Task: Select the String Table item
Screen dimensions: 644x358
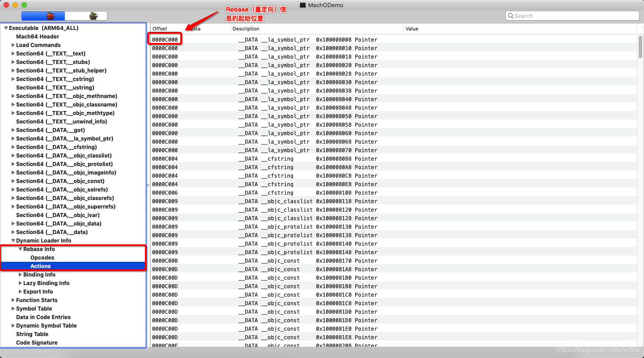Action: (x=32, y=334)
